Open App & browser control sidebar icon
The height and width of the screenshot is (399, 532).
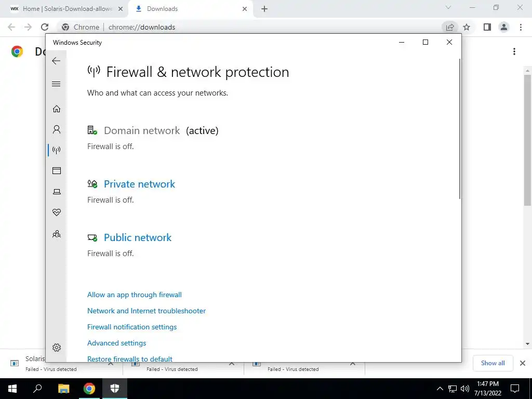57,171
